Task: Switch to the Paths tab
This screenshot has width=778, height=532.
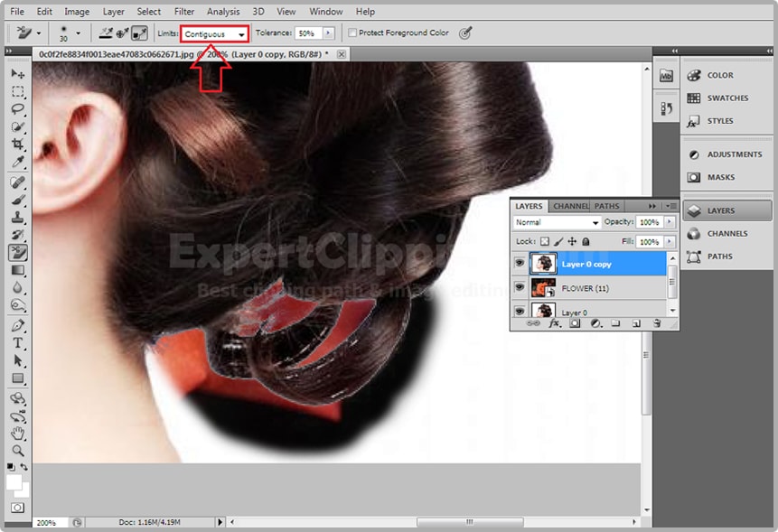Action: 606,206
